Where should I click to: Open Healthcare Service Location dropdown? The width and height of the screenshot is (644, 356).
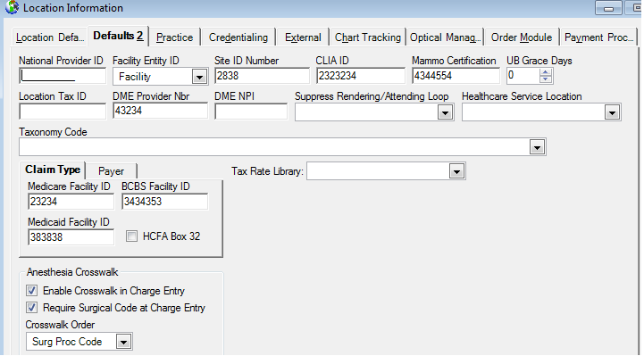(612, 112)
